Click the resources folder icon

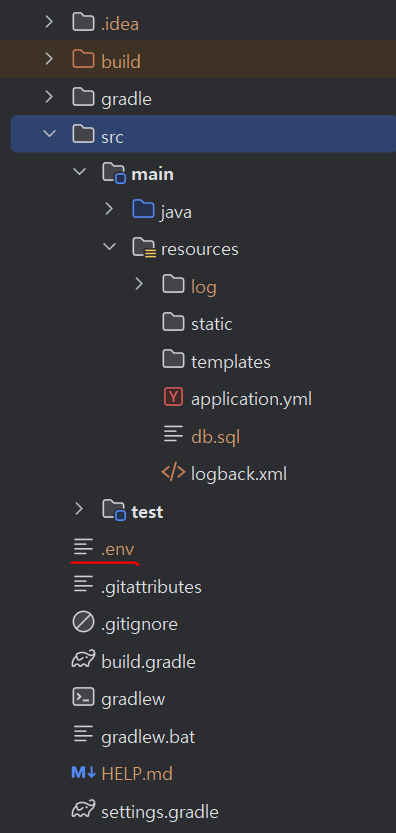click(144, 248)
